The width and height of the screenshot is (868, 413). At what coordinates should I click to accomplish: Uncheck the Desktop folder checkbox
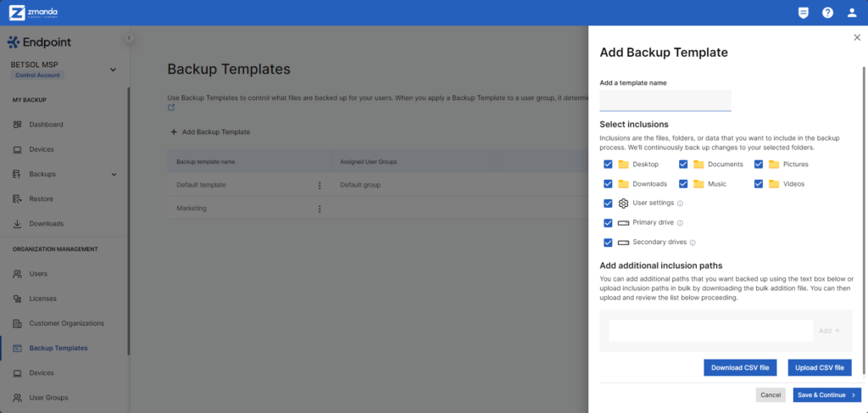pos(608,165)
